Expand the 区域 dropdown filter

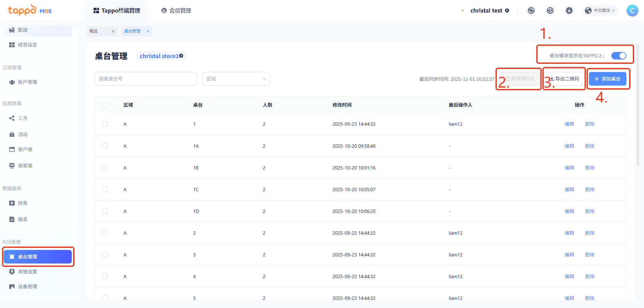pos(236,79)
